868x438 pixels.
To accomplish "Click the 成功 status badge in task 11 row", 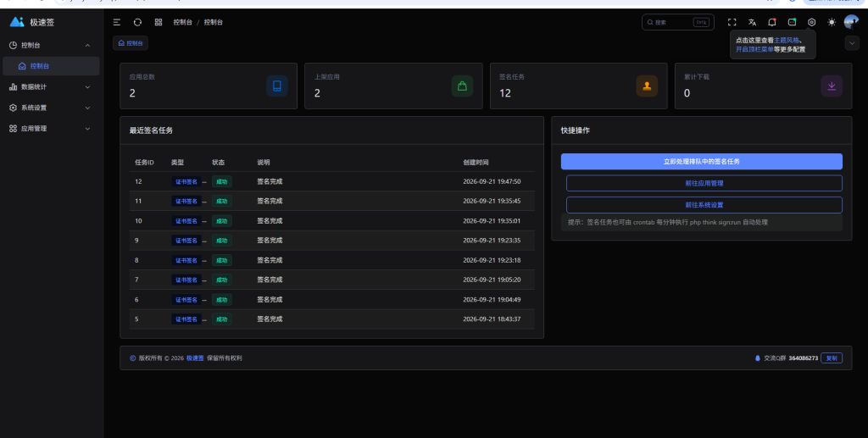I will [x=221, y=202].
